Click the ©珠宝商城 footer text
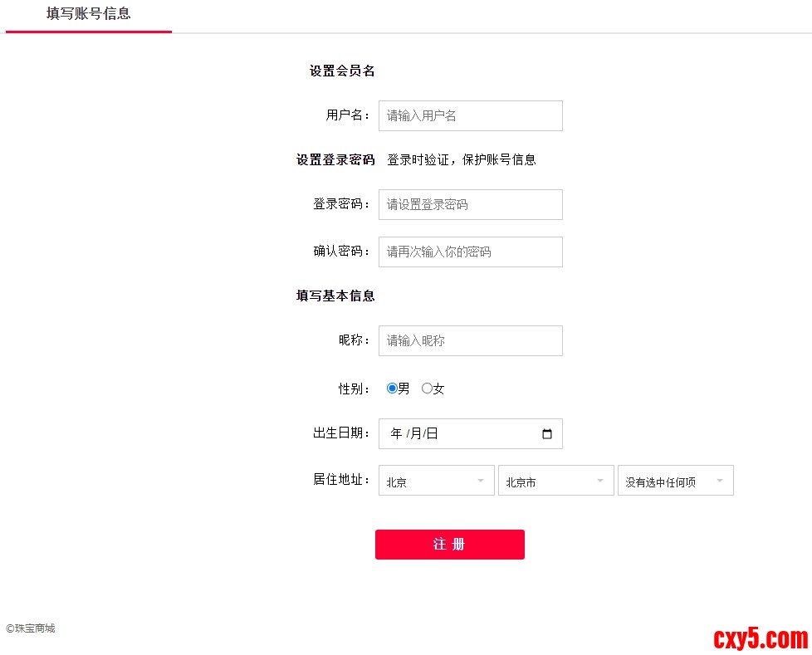812x655 pixels. click(x=31, y=628)
